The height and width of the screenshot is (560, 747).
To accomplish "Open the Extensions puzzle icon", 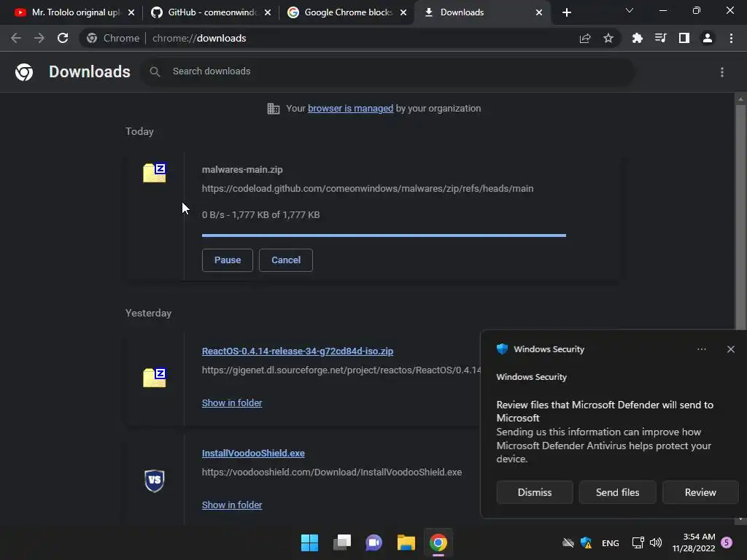I will tap(637, 38).
